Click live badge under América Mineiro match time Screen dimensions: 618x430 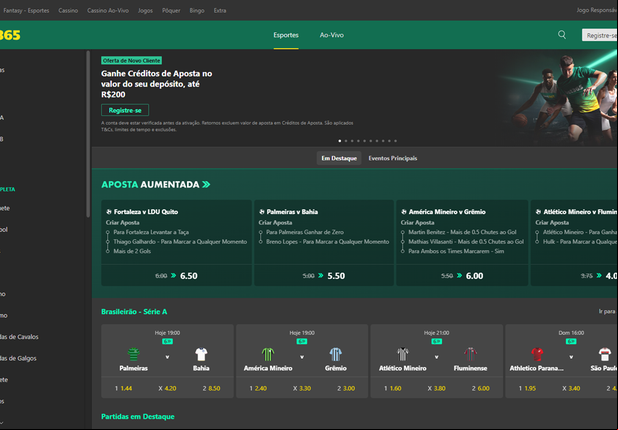pos(302,341)
